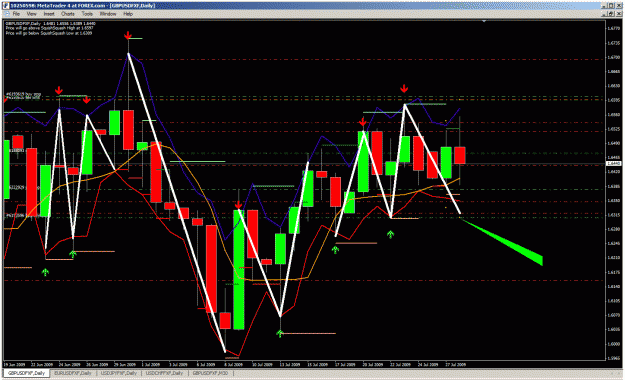The image size is (625, 380).
Task: Minimize the inner chart window
Action: pyautogui.click(x=605, y=14)
